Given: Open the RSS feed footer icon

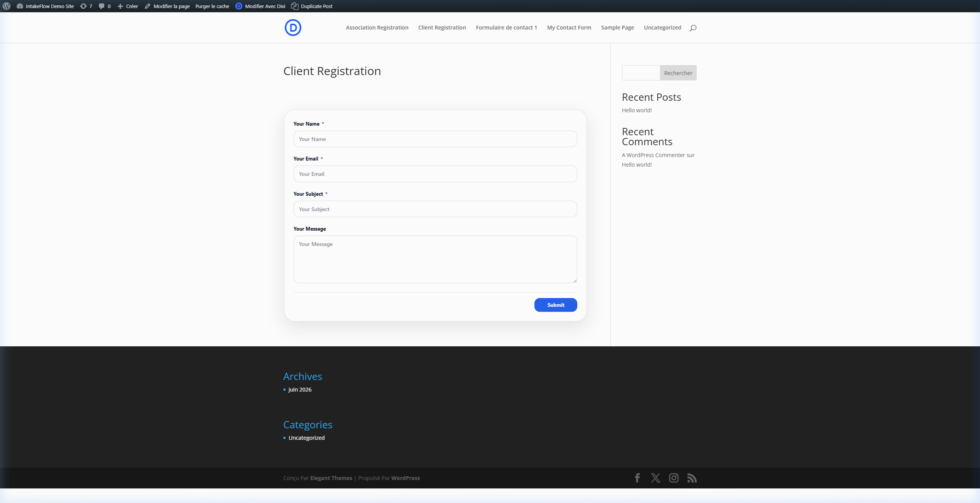Looking at the screenshot, I should click(692, 478).
